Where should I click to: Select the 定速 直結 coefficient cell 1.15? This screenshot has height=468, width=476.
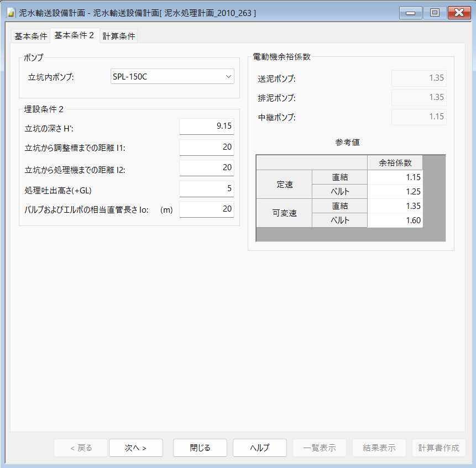(395, 177)
